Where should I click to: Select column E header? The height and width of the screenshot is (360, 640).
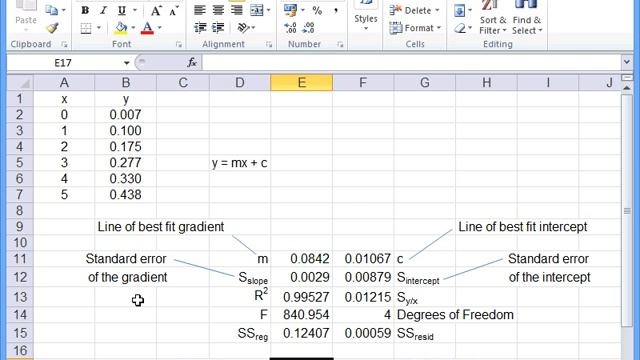click(301, 83)
